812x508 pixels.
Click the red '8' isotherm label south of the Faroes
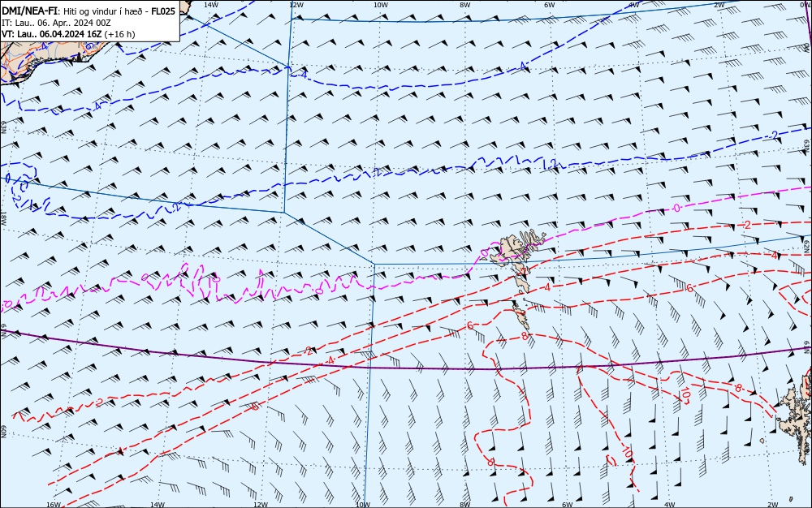click(x=524, y=336)
